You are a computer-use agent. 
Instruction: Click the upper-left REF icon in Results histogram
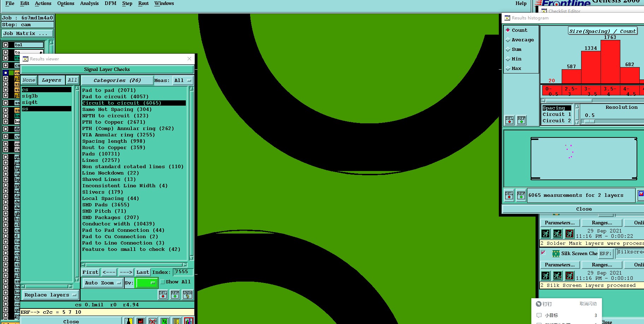pyautogui.click(x=521, y=120)
